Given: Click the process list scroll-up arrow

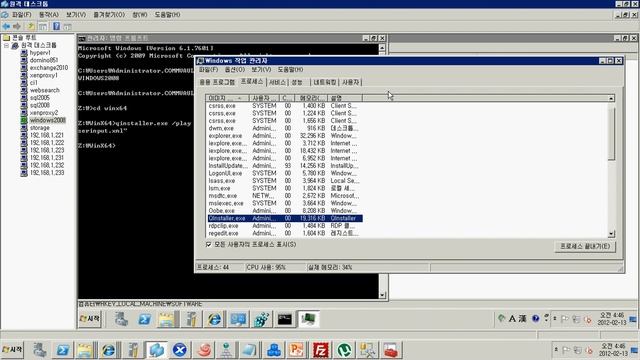Looking at the screenshot, I should 611,98.
